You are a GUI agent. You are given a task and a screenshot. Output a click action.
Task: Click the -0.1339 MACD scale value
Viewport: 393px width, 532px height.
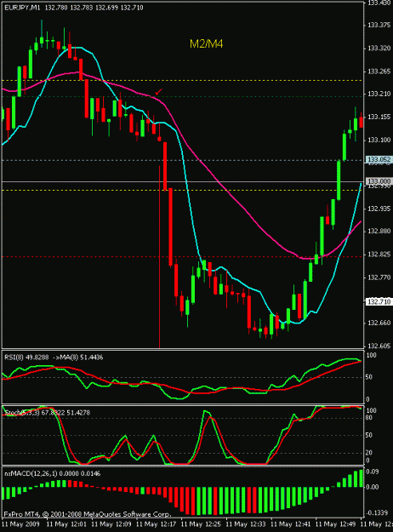pos(377,512)
